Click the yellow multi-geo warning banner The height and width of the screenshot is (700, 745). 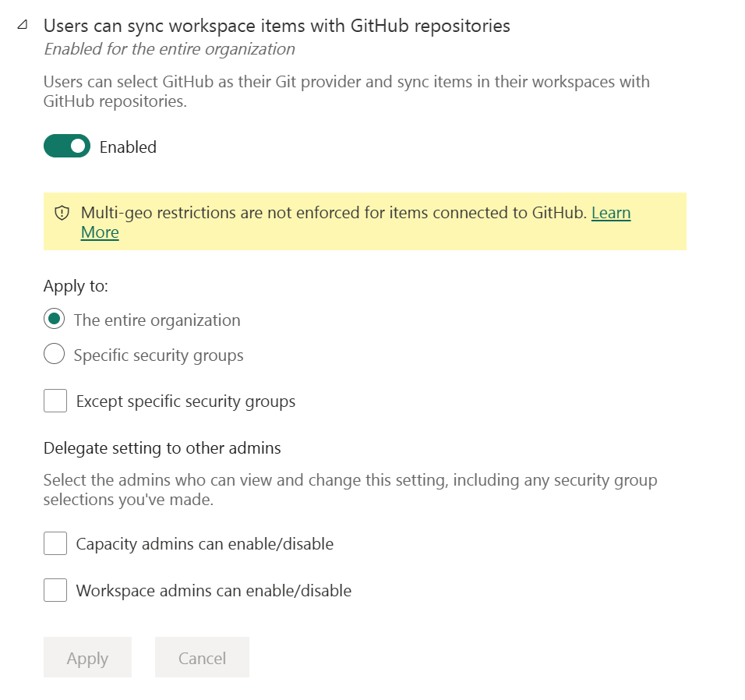(365, 221)
